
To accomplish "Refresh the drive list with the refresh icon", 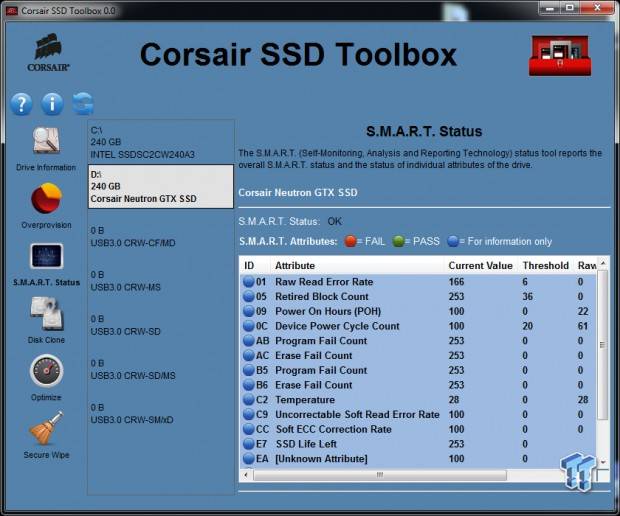I will [x=83, y=104].
